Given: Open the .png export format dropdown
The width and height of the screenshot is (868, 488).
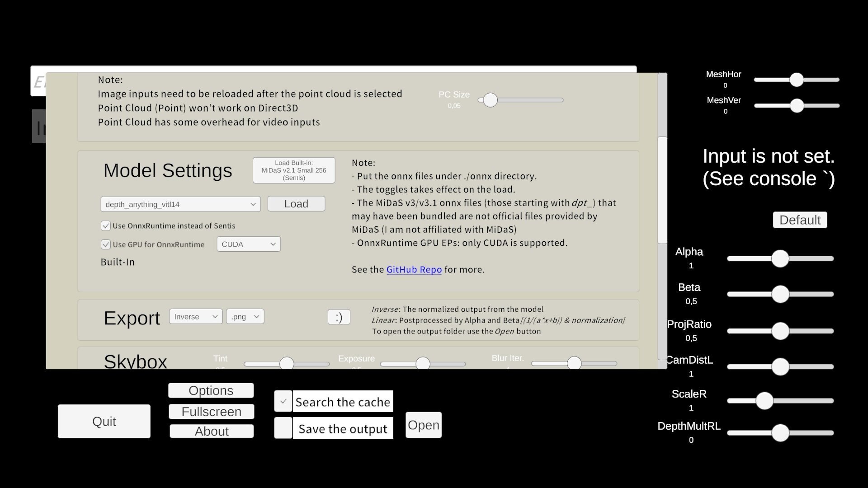Looking at the screenshot, I should [x=245, y=317].
